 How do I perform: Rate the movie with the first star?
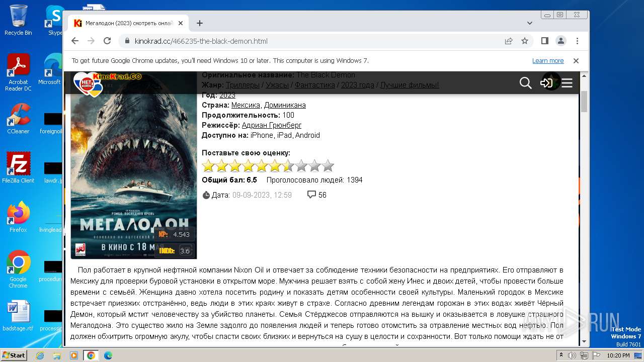click(208, 166)
